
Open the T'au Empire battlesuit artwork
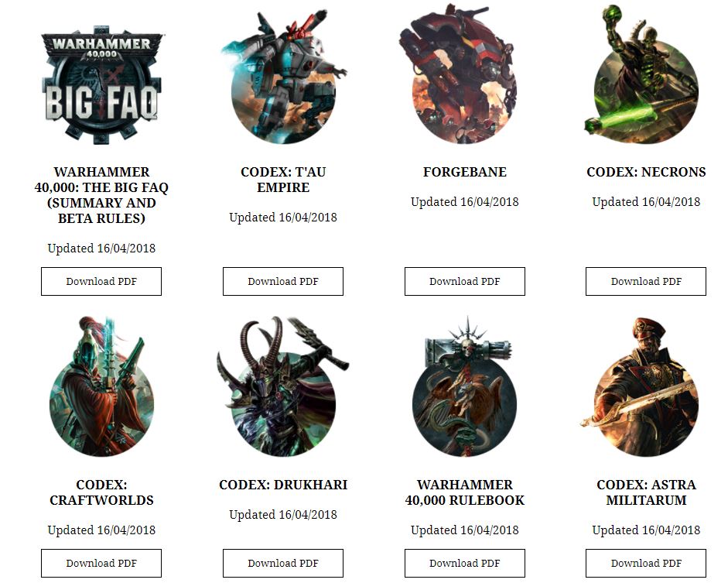click(283, 76)
